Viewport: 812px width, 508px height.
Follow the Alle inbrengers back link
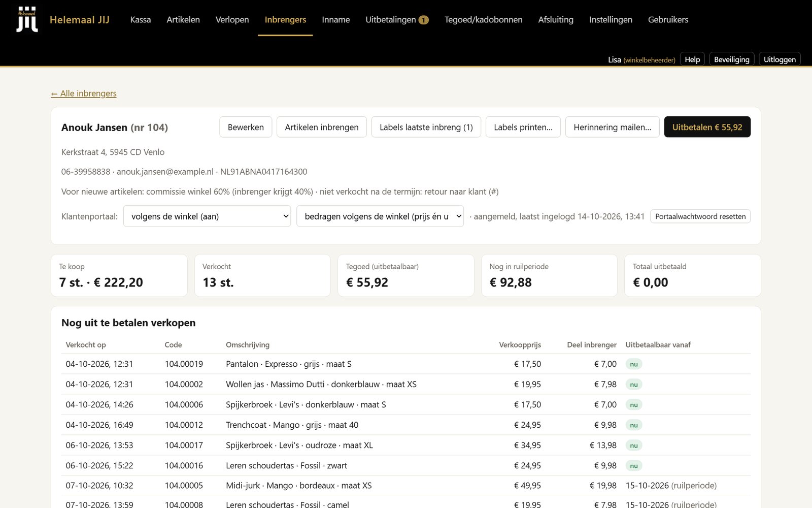[84, 93]
